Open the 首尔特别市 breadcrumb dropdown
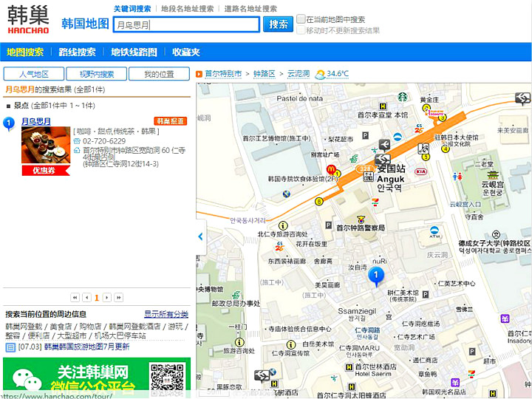 pyautogui.click(x=223, y=74)
